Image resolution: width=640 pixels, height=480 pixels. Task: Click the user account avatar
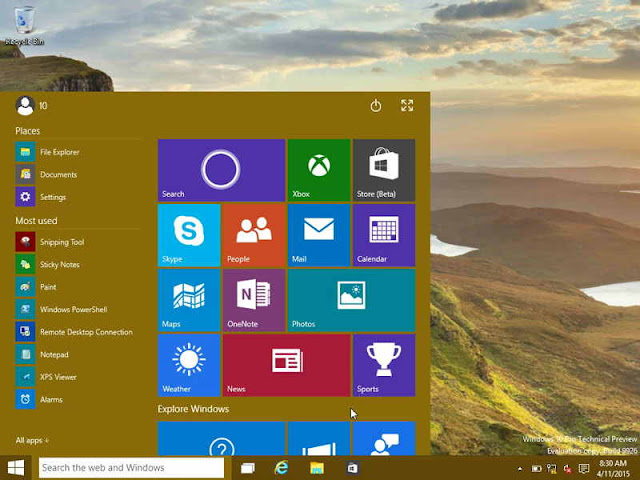pos(25,106)
